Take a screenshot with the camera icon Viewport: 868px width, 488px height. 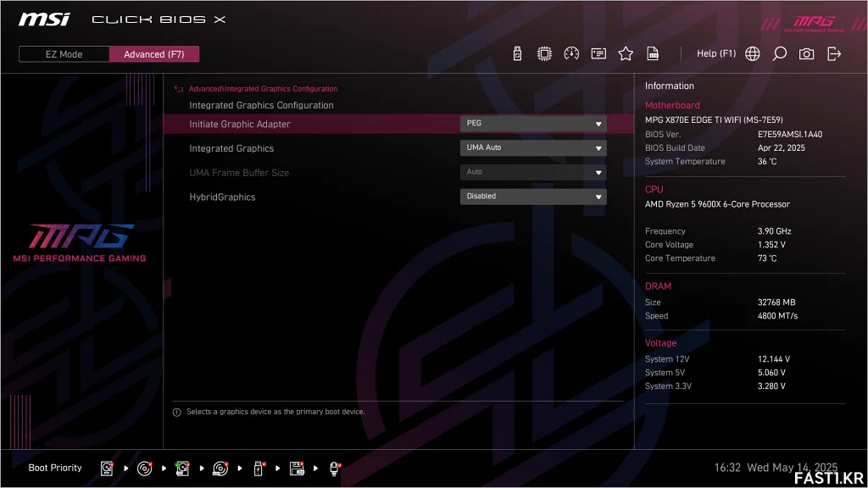(x=807, y=53)
